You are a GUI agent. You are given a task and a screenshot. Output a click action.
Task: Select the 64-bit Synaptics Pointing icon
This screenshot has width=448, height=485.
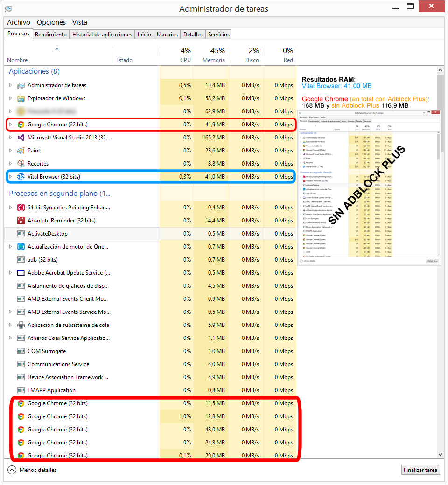[x=21, y=208]
